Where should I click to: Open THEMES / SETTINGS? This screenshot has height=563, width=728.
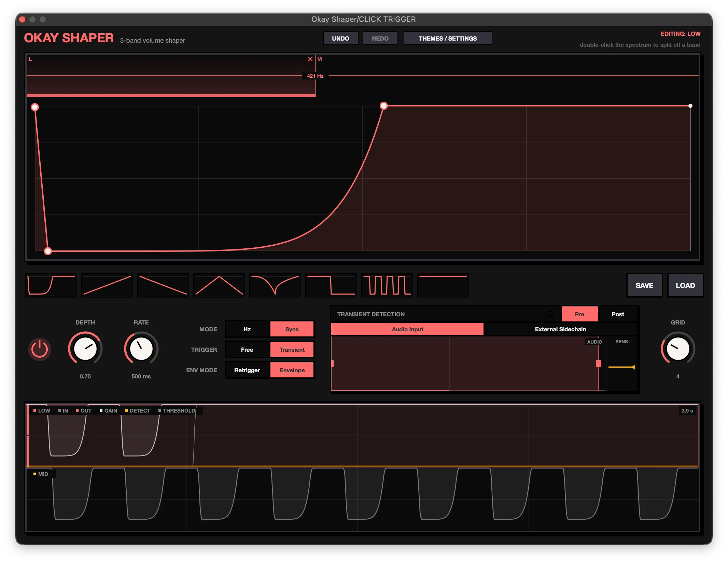(448, 39)
